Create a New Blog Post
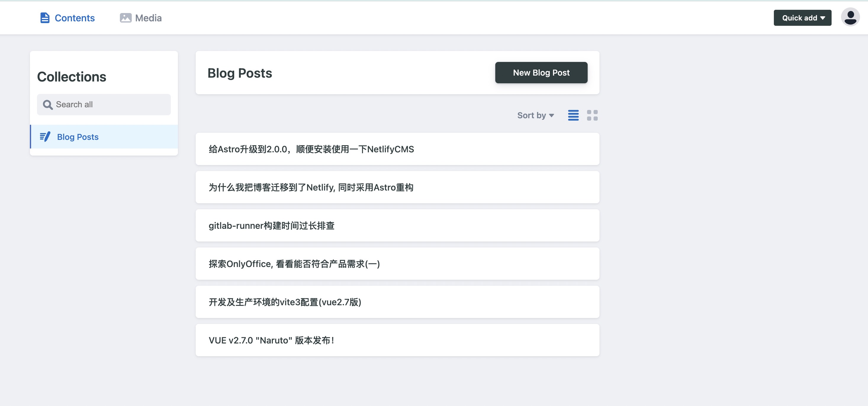The image size is (868, 406). point(541,73)
